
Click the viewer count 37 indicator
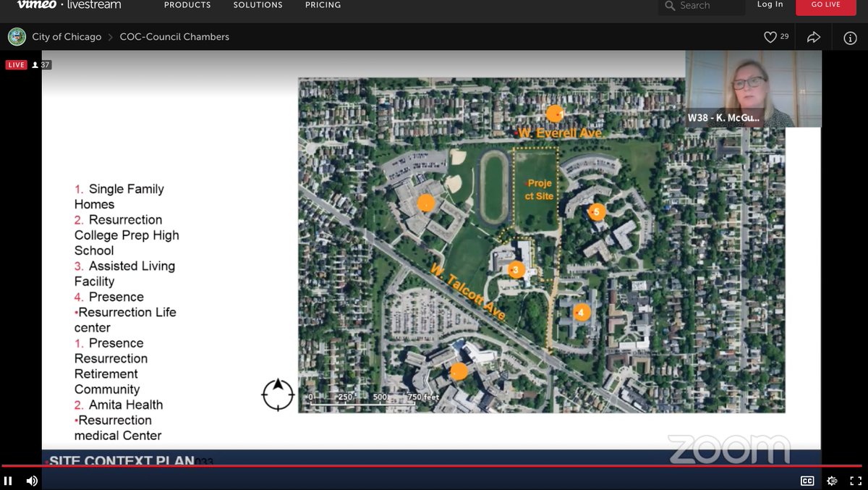point(41,65)
